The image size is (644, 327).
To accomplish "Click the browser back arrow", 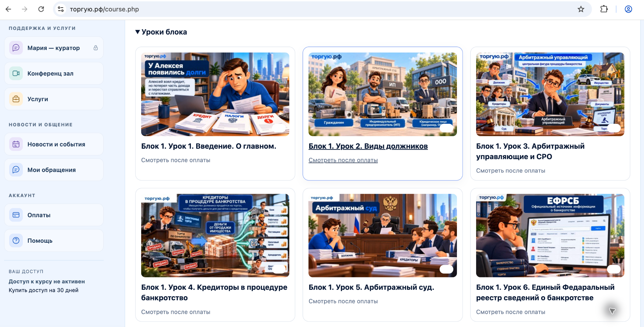I will click(x=8, y=9).
